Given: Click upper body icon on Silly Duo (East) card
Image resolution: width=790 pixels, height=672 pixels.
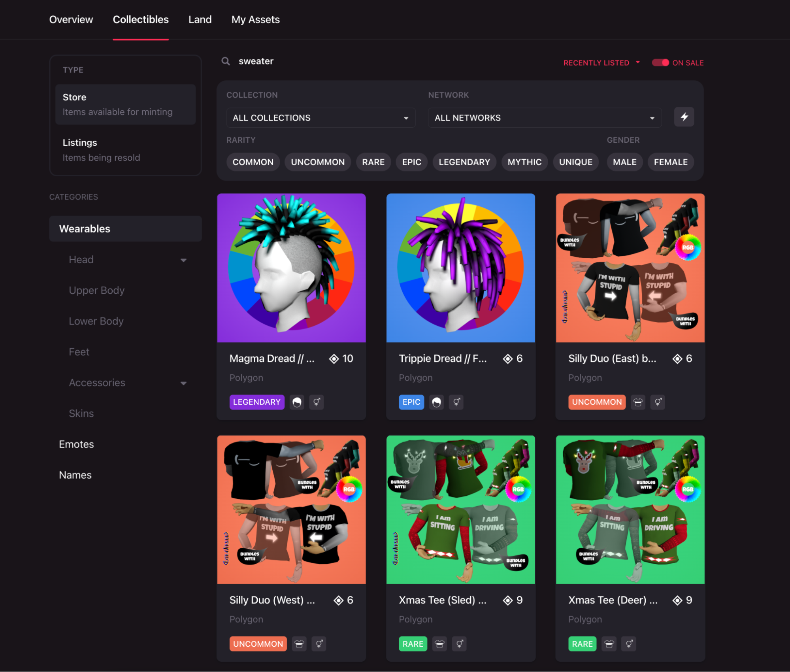Looking at the screenshot, I should tap(638, 402).
